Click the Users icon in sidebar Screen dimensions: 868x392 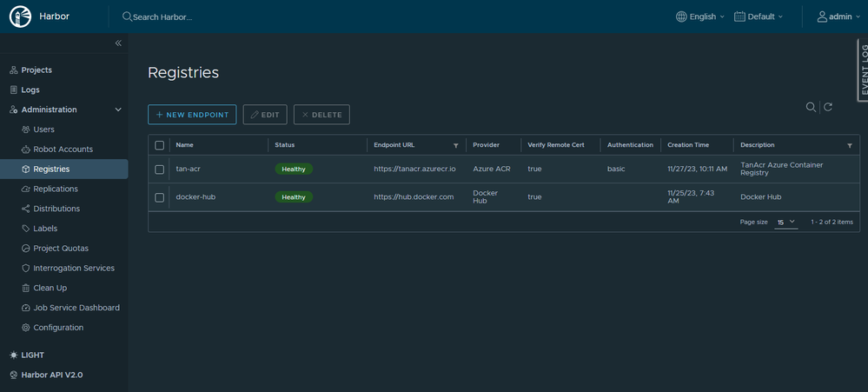[25, 130]
